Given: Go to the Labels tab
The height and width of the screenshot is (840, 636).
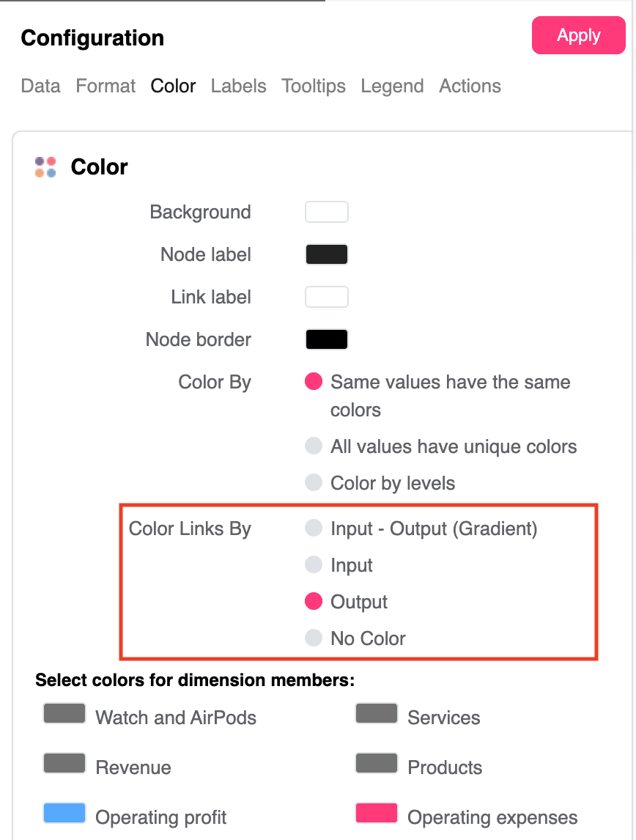Looking at the screenshot, I should pos(238,86).
